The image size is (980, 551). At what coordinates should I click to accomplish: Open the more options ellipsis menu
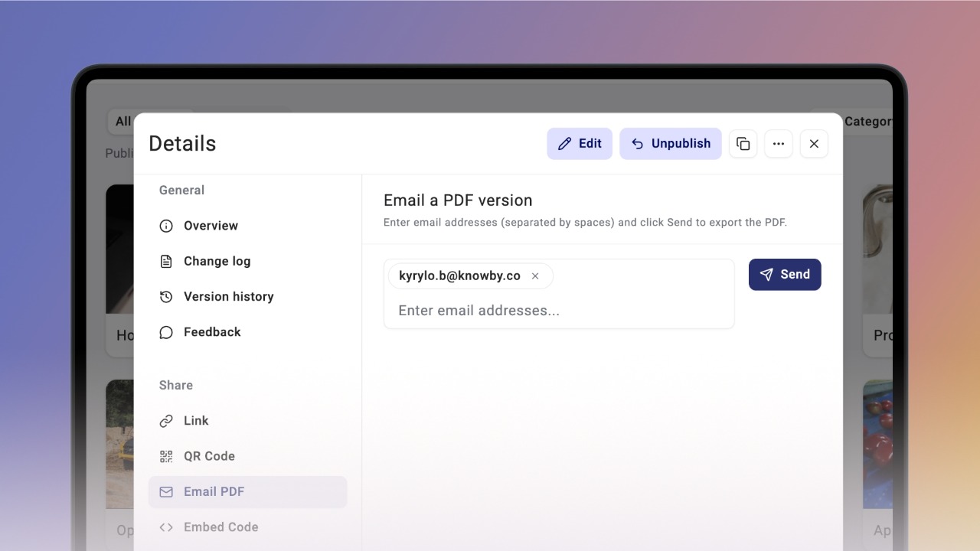point(779,144)
